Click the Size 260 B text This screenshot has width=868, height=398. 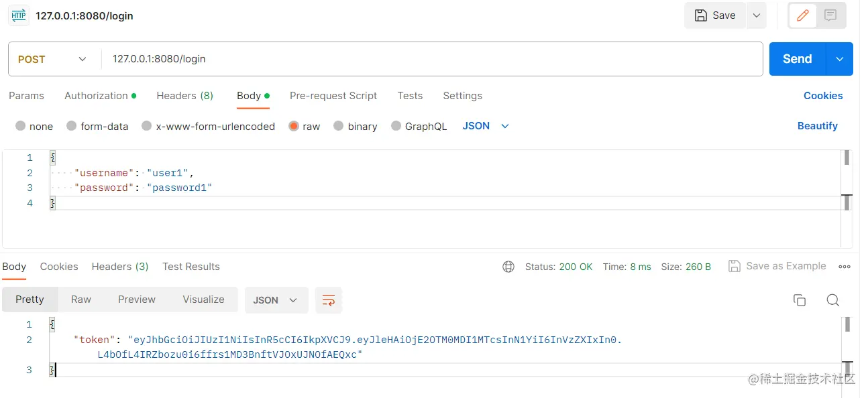click(x=686, y=267)
